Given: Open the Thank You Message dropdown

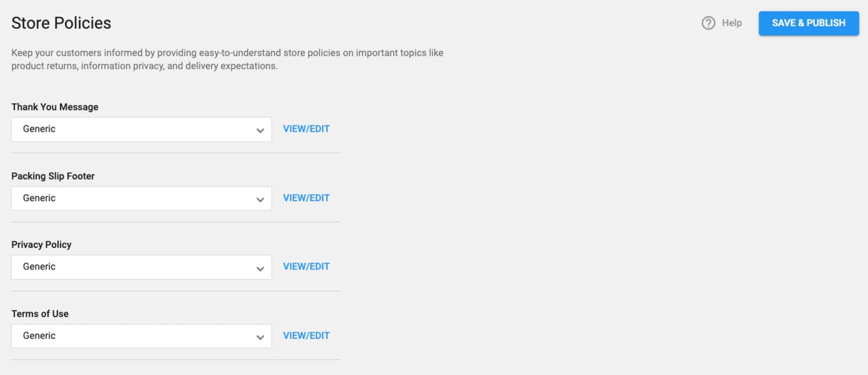Looking at the screenshot, I should coord(141,129).
